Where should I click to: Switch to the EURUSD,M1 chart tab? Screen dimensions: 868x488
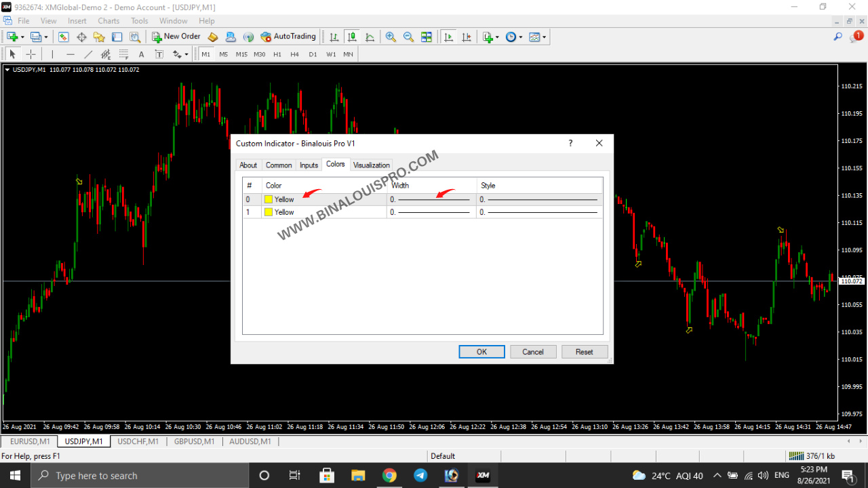(x=28, y=441)
